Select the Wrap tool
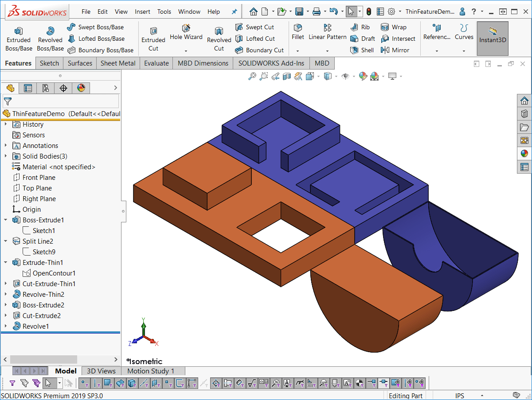 (394, 27)
